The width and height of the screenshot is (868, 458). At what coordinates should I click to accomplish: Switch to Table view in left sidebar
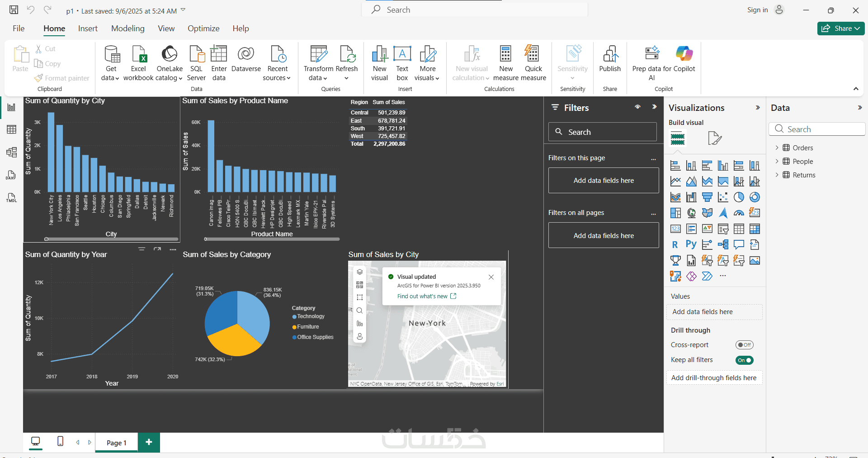(12, 129)
